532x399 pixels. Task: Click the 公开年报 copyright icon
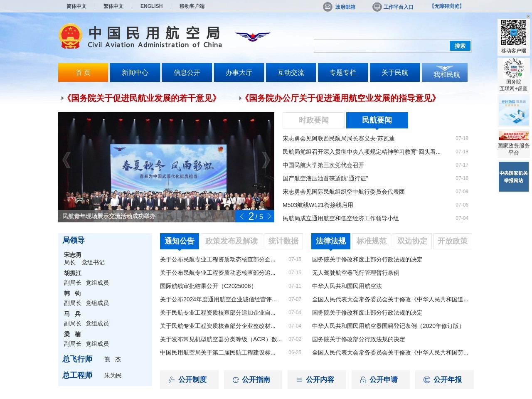[427, 379]
